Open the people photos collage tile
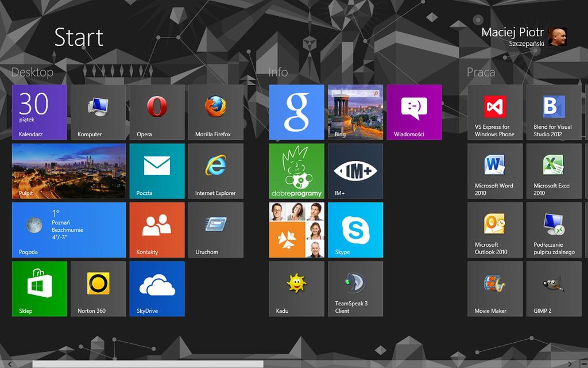 pos(297,230)
